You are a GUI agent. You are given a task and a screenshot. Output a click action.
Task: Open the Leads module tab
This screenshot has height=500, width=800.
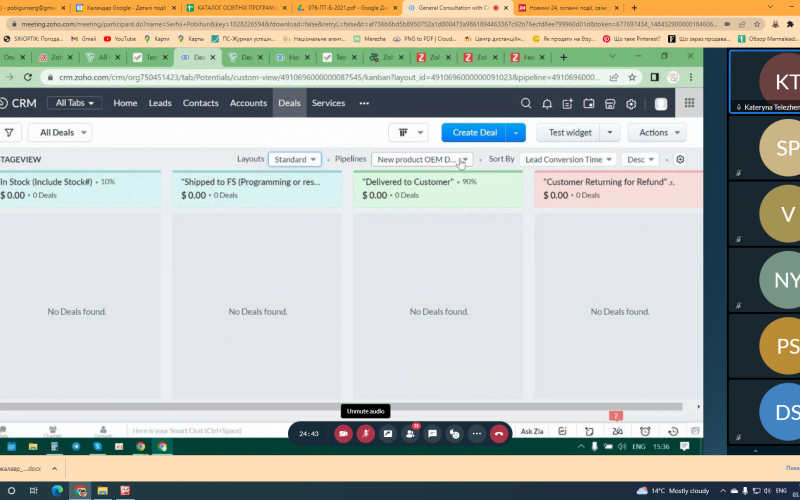tap(160, 103)
